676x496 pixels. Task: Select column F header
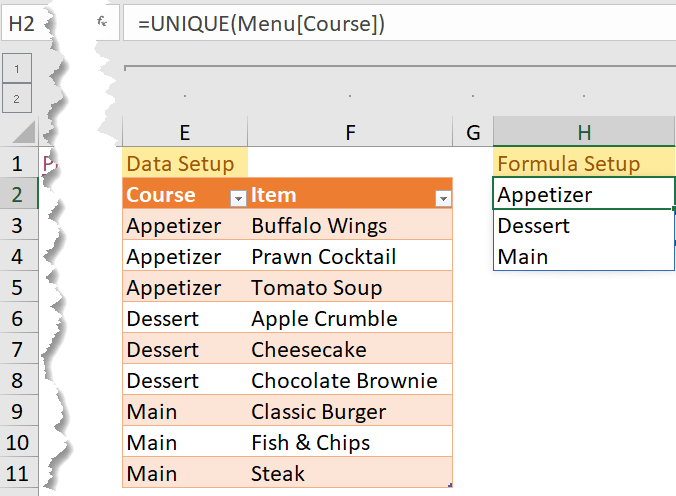(x=349, y=132)
